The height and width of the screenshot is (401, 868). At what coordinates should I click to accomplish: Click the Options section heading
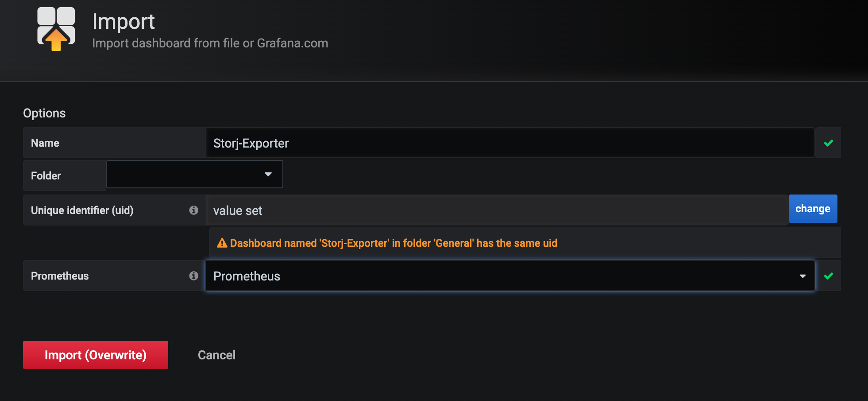(44, 113)
